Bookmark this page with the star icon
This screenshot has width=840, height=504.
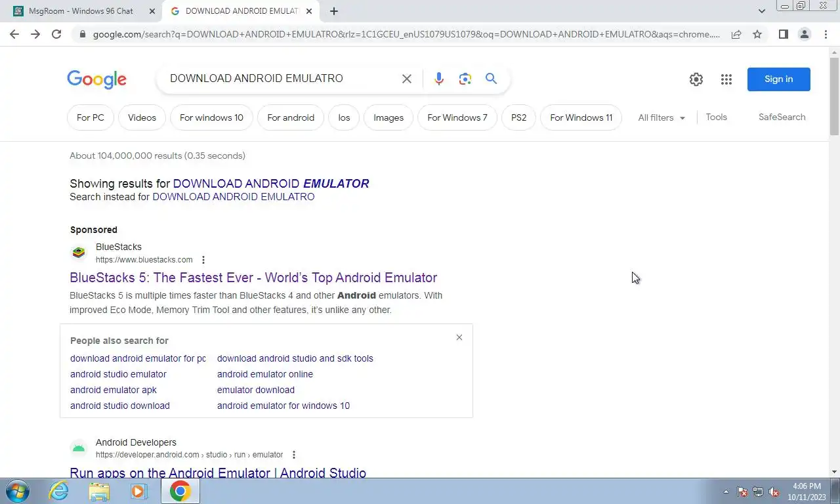click(x=757, y=34)
